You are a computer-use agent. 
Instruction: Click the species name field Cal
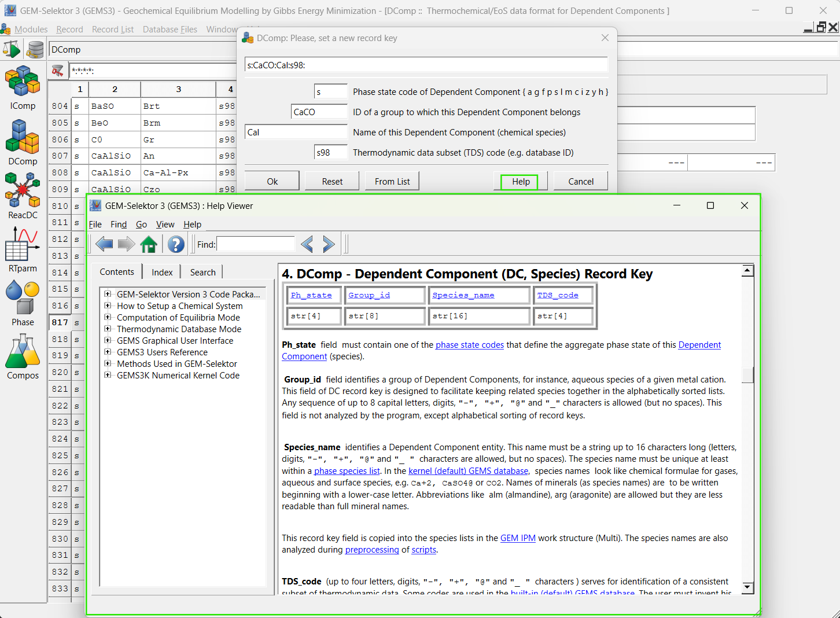[296, 132]
